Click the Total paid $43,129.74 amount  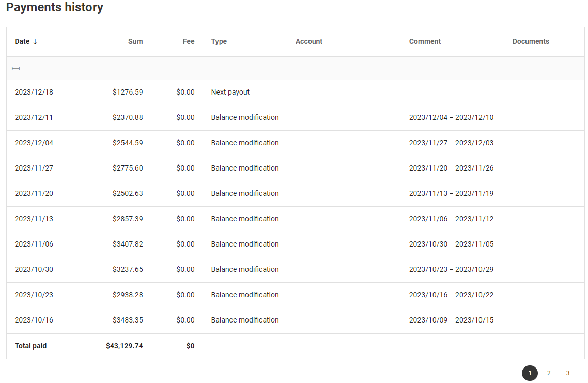pos(124,346)
